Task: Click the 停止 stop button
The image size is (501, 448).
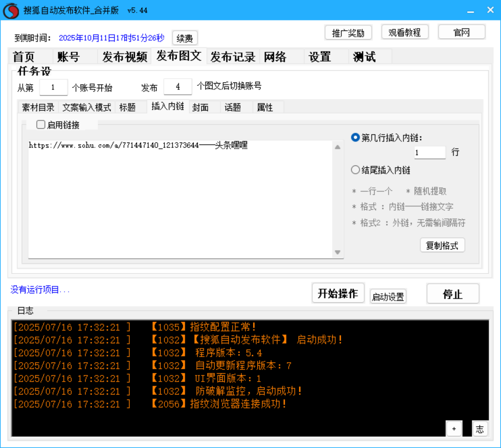Action: (453, 294)
